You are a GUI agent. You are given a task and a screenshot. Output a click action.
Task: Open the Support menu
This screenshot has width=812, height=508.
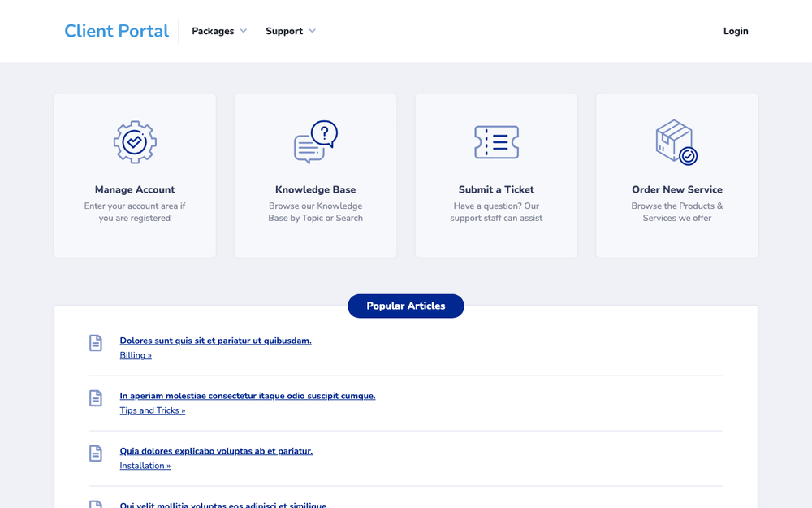click(291, 31)
